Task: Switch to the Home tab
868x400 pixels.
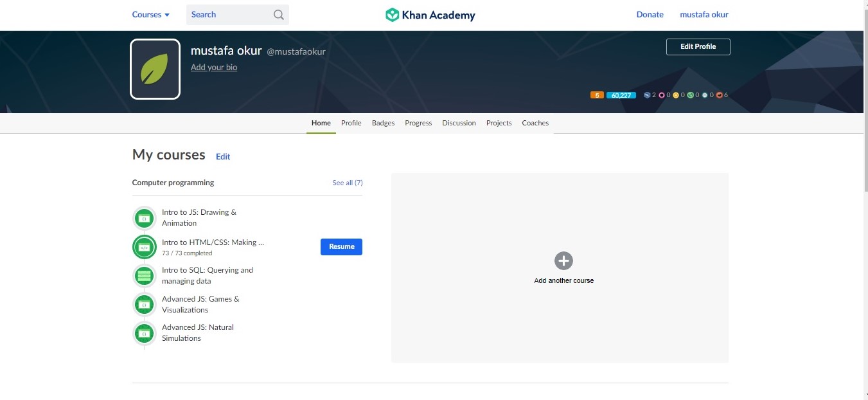Action: pos(321,123)
